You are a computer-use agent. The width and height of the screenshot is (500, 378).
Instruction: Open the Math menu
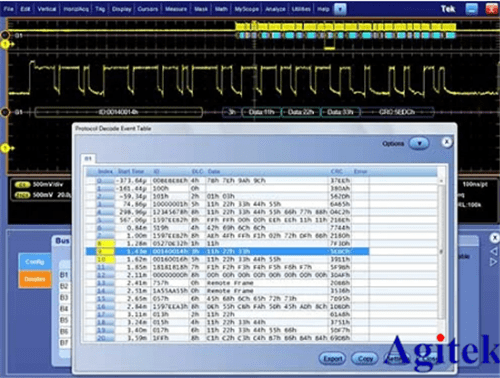pos(221,9)
